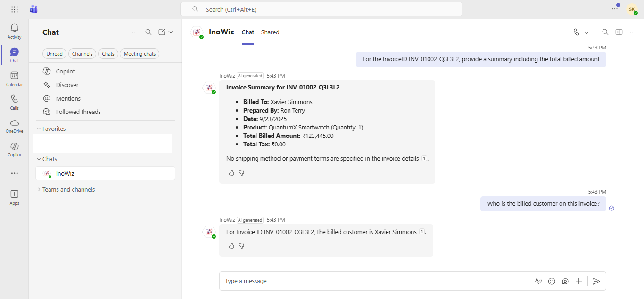The image size is (644, 299).
Task: Click thumbs up on the invoice summary
Action: click(x=231, y=173)
